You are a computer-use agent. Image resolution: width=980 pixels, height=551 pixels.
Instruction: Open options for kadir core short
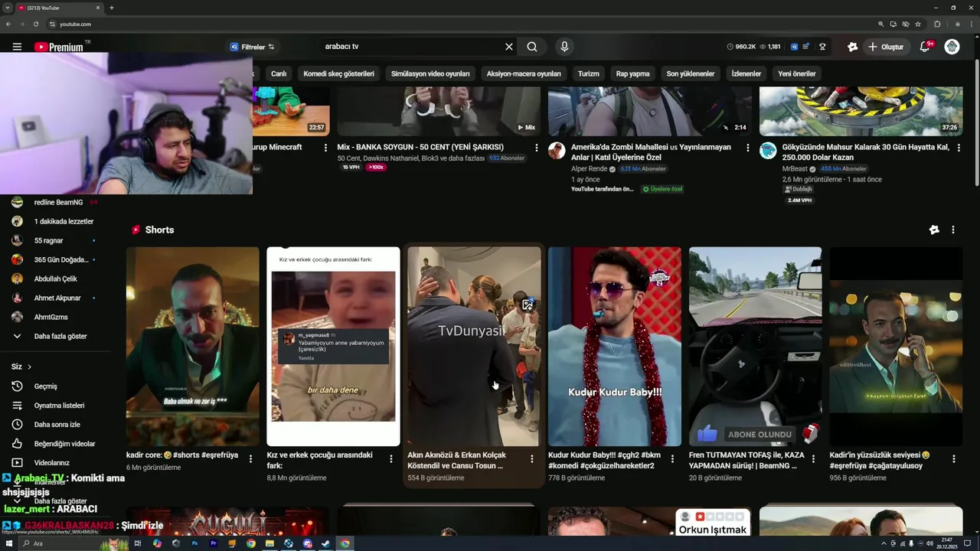click(x=250, y=459)
